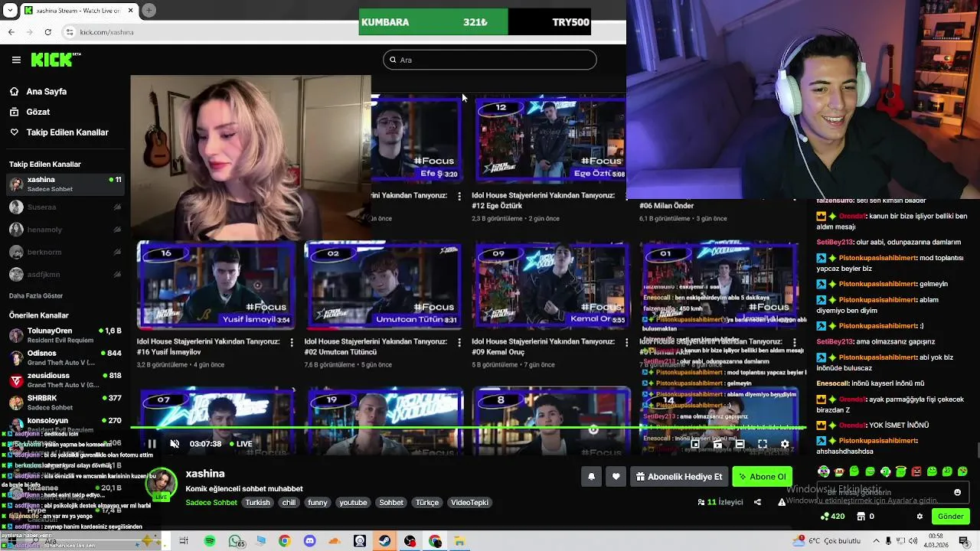This screenshot has height=551, width=980.
Task: Open the #09 Kemal Oruç video thumbnail
Action: [551, 285]
